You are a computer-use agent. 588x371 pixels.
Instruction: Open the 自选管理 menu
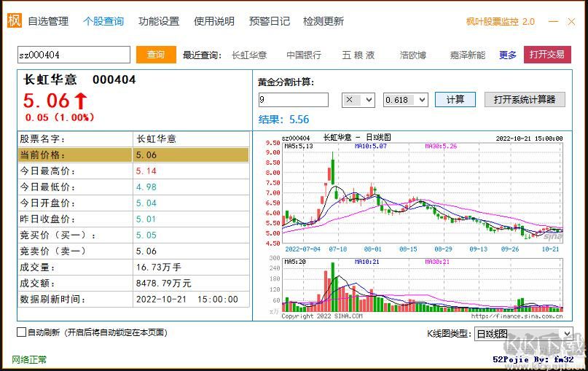[48, 21]
